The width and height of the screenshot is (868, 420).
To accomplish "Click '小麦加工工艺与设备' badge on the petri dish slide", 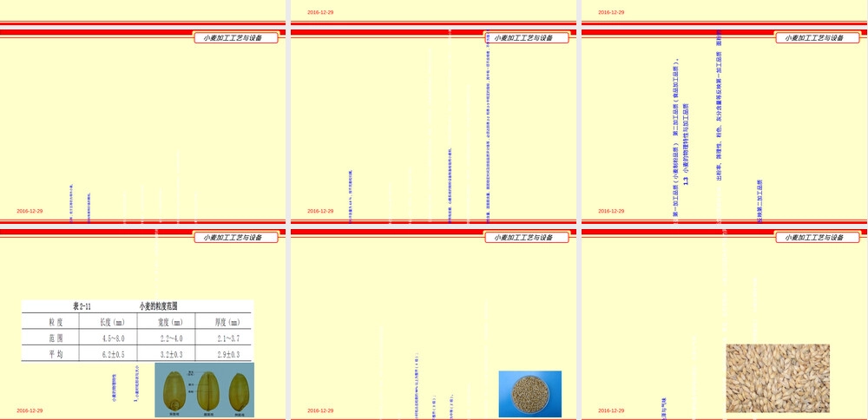I will (527, 238).
